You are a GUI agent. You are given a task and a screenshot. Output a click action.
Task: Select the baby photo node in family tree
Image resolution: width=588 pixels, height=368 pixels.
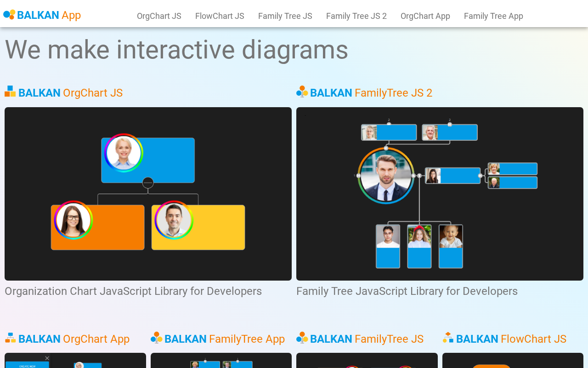click(451, 246)
